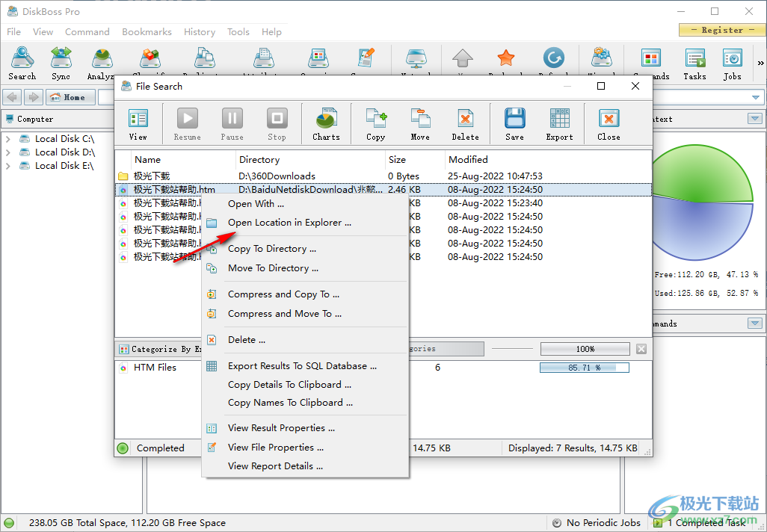Click the Stop icon in File Search
The image size is (767, 532).
[277, 124]
